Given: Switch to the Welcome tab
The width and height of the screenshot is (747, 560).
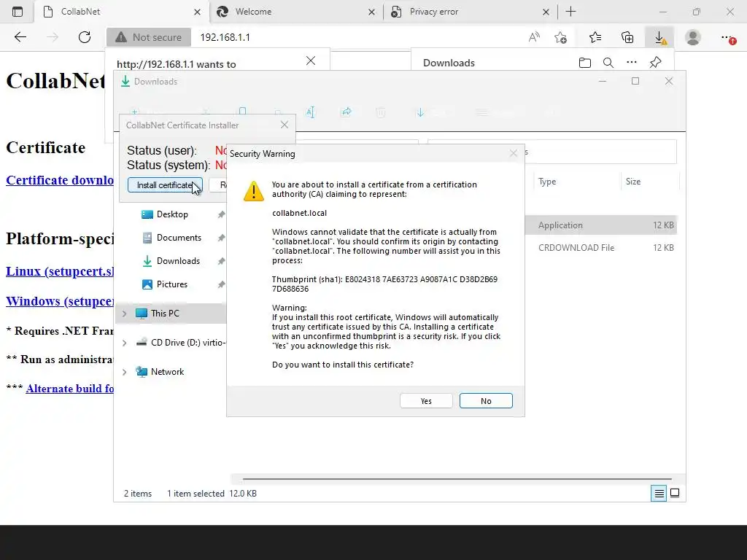Looking at the screenshot, I should [295, 12].
